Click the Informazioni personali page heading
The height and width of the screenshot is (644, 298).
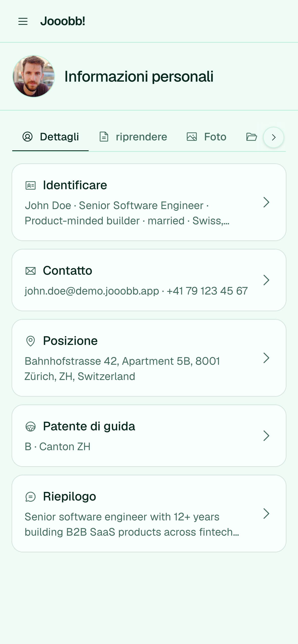pos(139,76)
